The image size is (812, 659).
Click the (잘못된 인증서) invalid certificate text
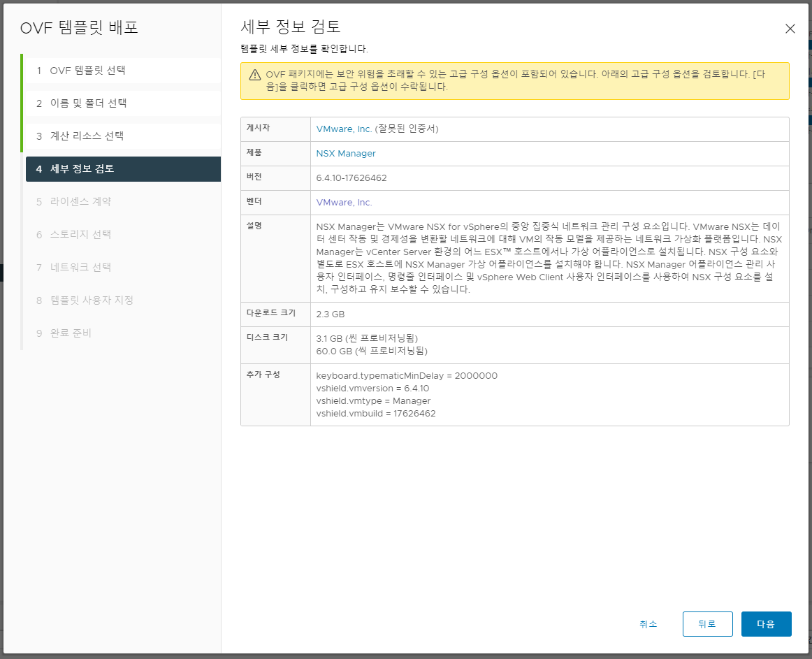click(x=407, y=129)
